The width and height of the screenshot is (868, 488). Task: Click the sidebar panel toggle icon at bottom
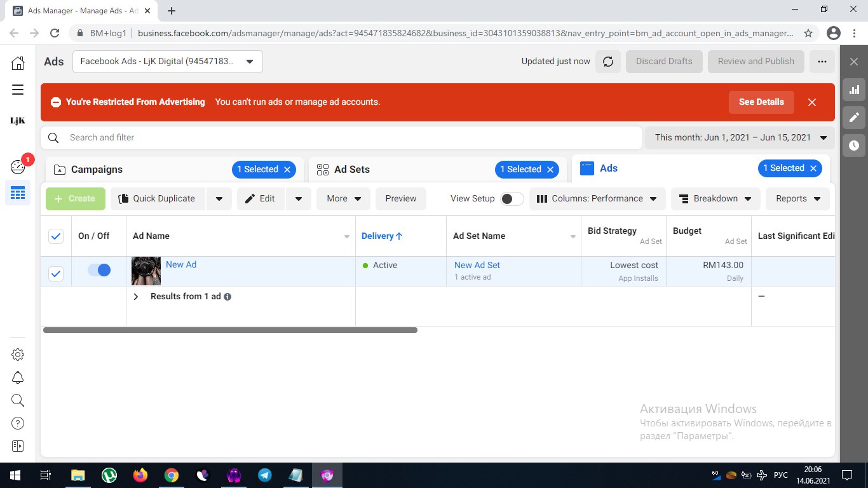[x=18, y=446]
